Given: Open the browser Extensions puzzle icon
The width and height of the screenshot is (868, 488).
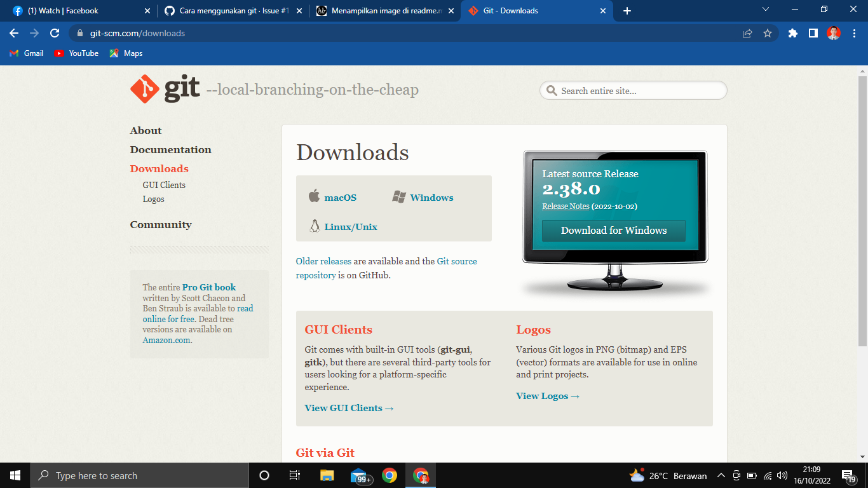Looking at the screenshot, I should 793,33.
